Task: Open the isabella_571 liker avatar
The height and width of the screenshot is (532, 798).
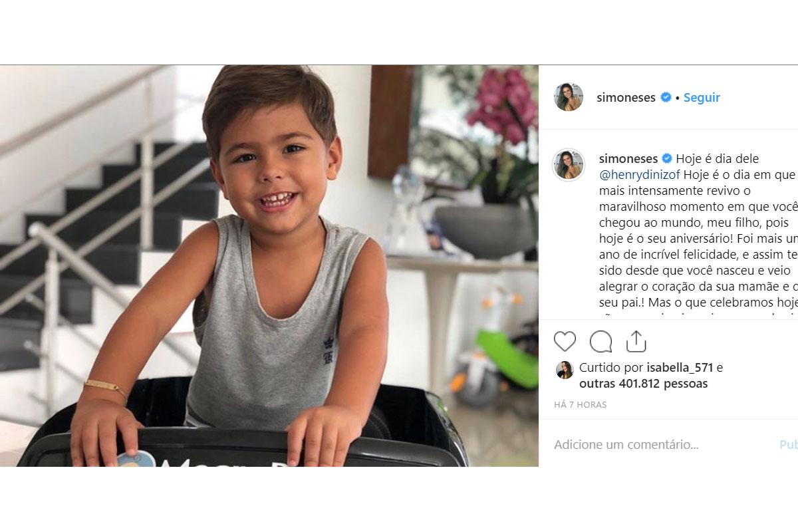Action: click(x=565, y=370)
